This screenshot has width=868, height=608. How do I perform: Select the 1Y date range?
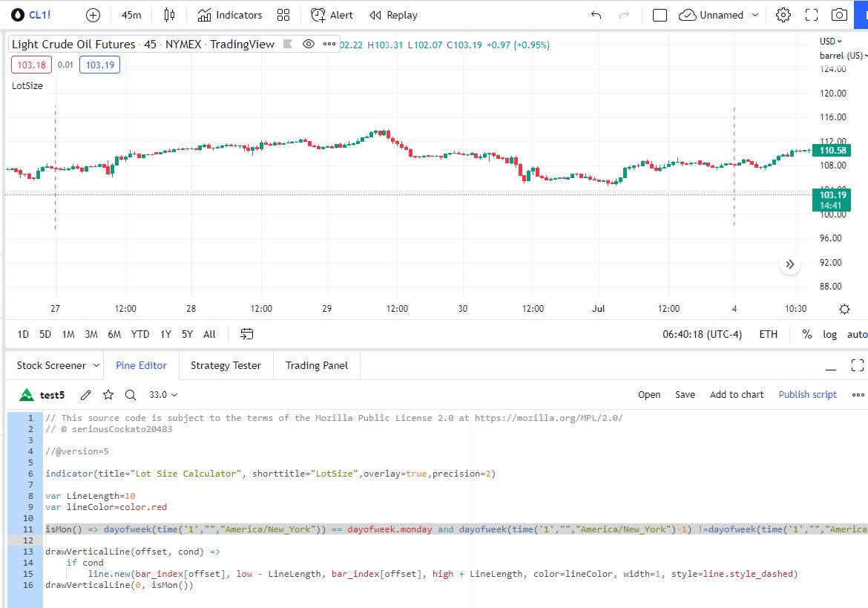pyautogui.click(x=165, y=334)
